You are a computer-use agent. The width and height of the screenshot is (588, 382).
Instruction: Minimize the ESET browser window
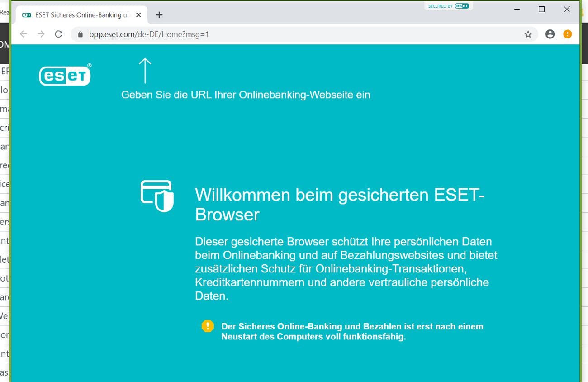[x=517, y=10]
